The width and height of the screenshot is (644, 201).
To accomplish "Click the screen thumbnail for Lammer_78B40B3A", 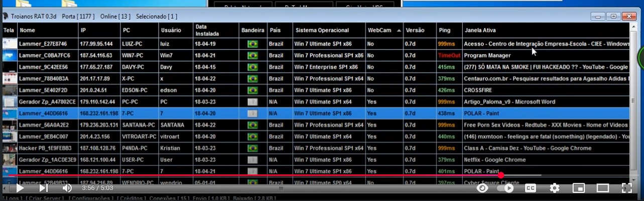I will [x=10, y=78].
